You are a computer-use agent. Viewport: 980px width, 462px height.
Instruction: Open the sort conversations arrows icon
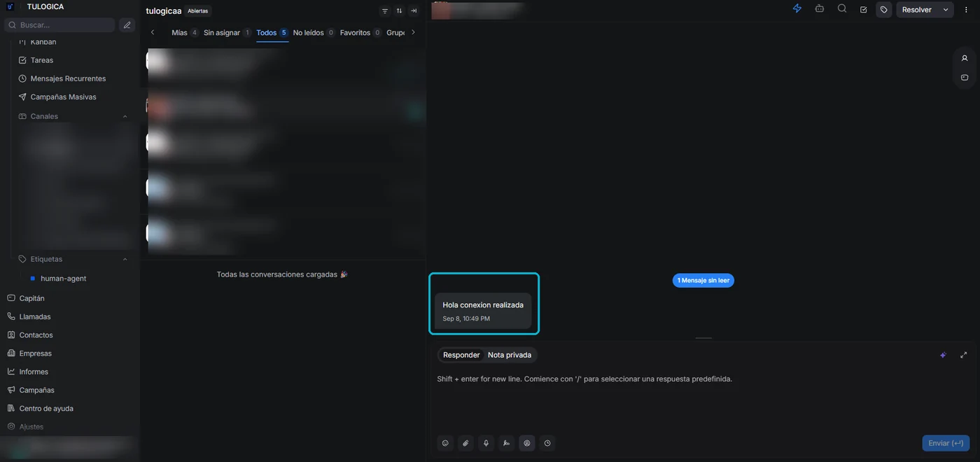399,11
